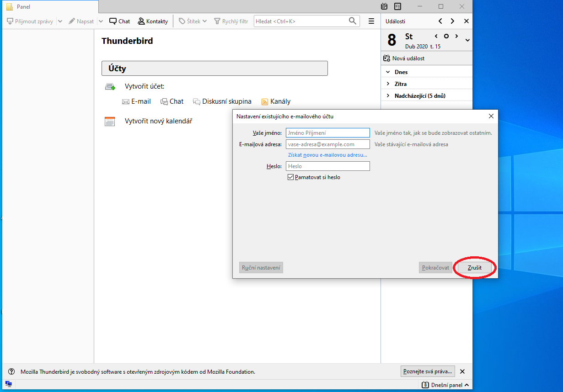Toggle Dnešní panel in status bar

(x=446, y=385)
